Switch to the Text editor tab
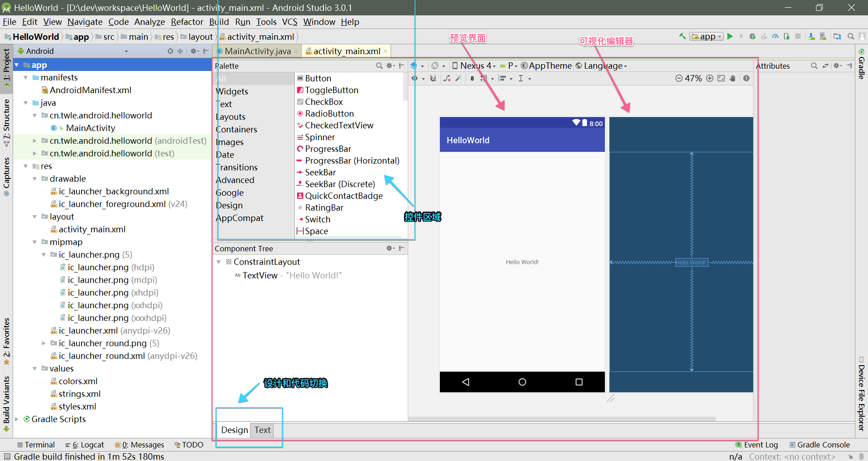This screenshot has width=868, height=461. pos(262,430)
